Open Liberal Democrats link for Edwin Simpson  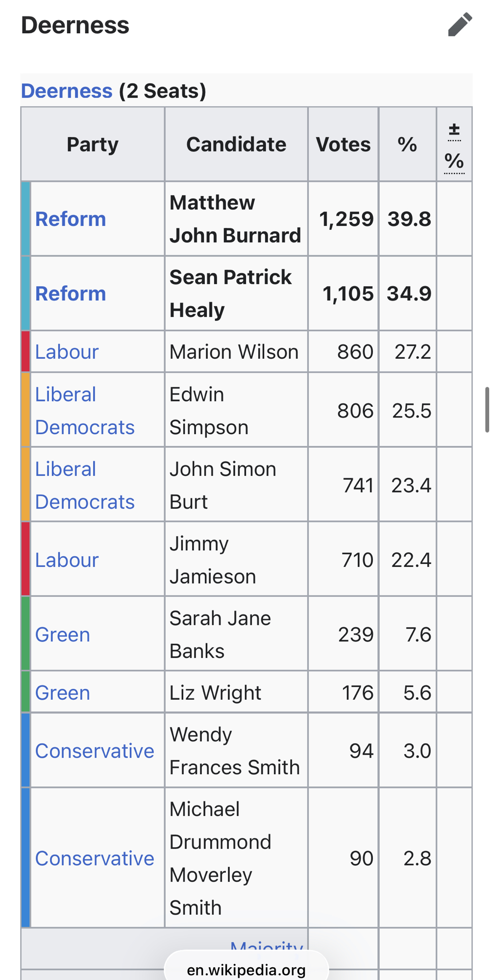click(84, 411)
